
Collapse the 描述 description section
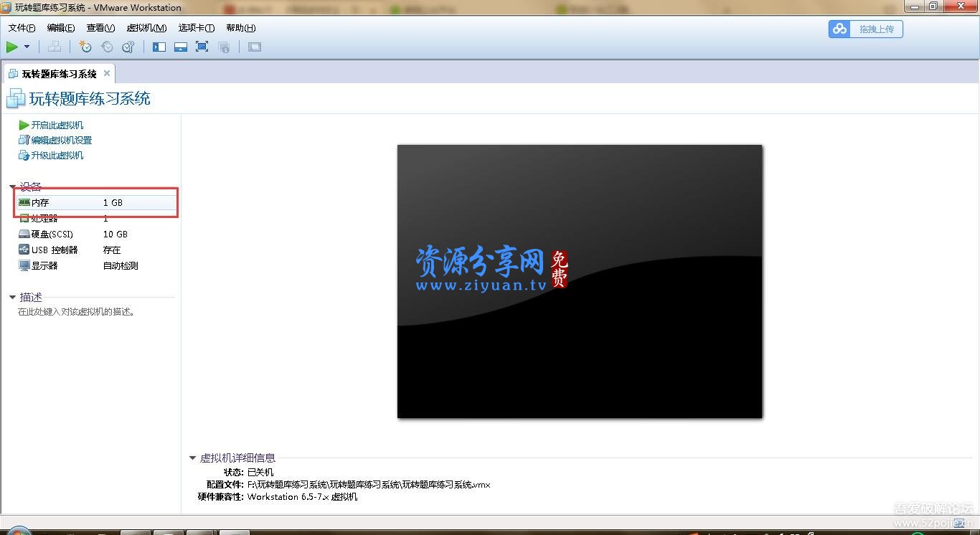coord(12,296)
